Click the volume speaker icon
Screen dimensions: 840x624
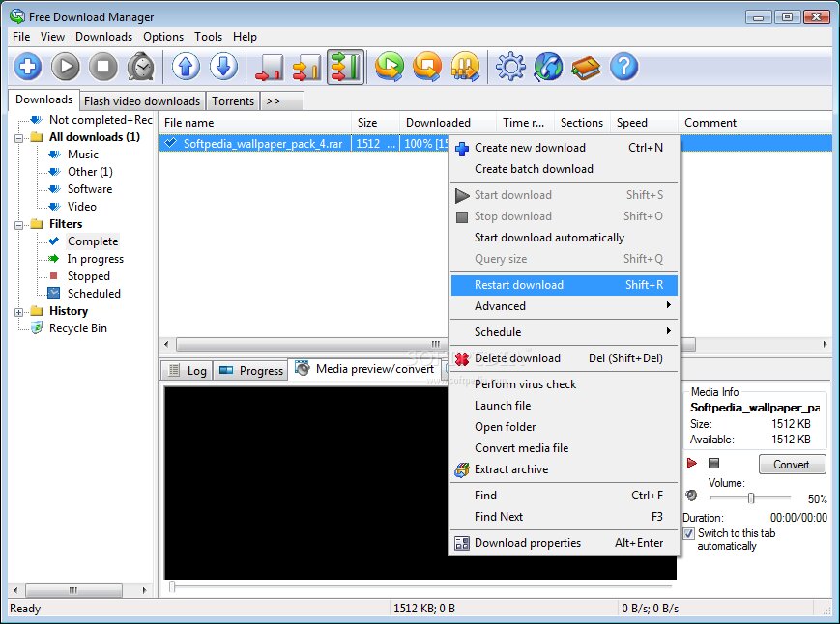pos(691,496)
